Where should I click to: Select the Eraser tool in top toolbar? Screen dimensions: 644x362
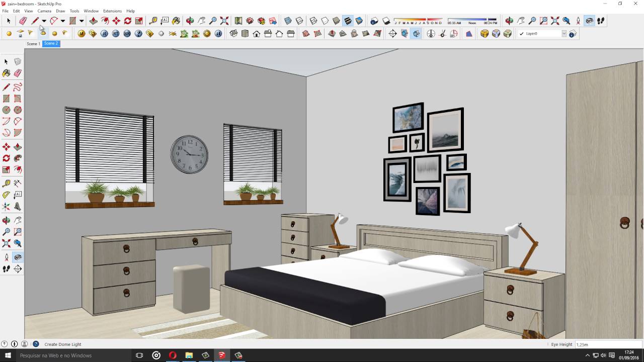coord(23,21)
